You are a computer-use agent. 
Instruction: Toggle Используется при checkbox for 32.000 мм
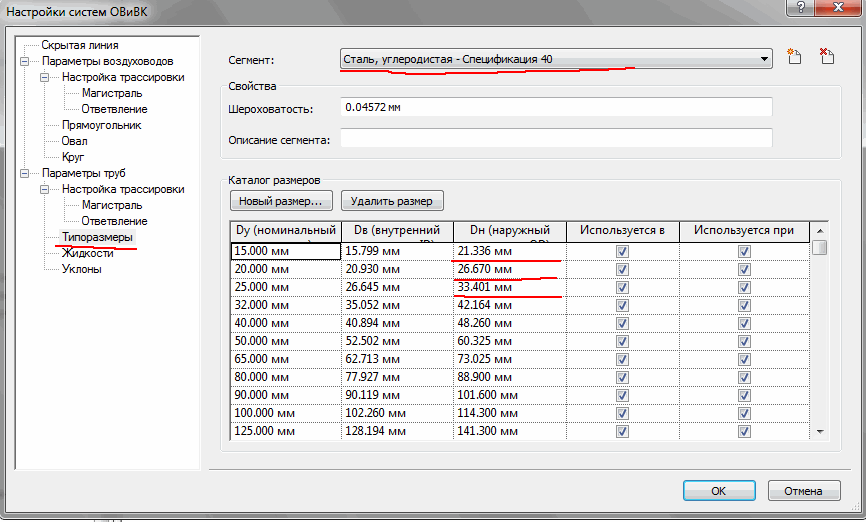tap(744, 305)
